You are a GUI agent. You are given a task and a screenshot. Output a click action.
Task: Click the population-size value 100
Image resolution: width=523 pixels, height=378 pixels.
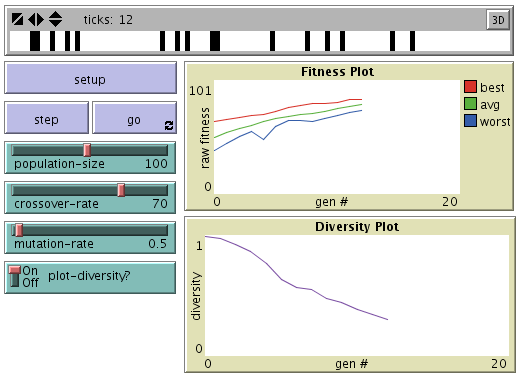click(x=156, y=164)
